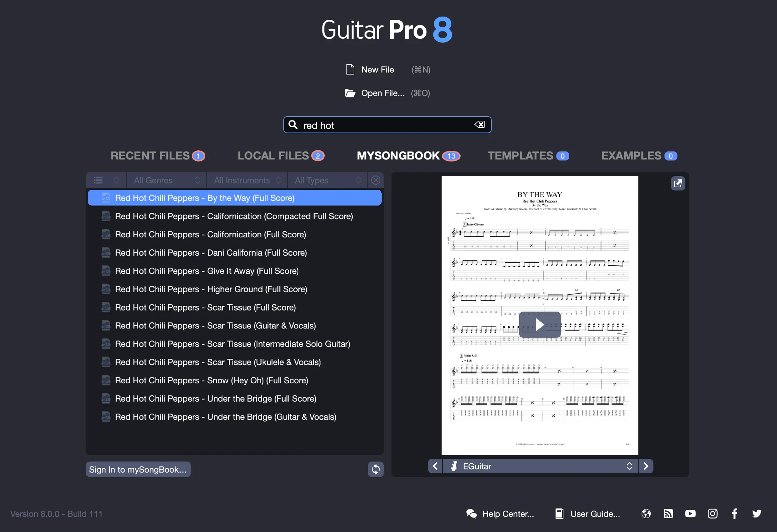Click the Open File... button label
Screen dimensions: 777x532
click(383, 93)
